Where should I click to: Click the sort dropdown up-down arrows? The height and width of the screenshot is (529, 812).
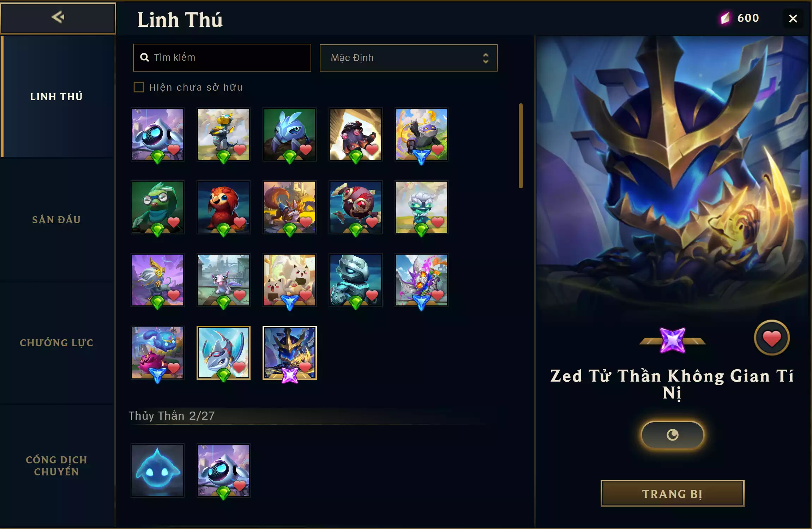(486, 58)
